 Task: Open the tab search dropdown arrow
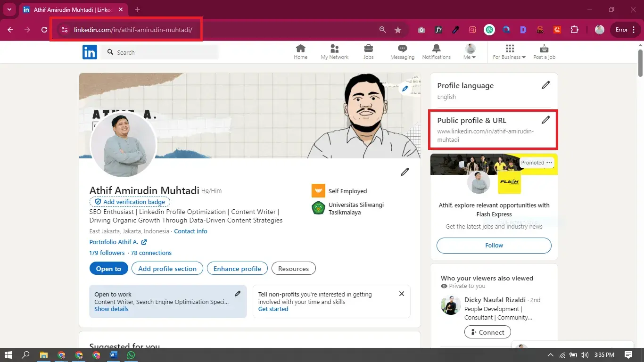point(9,9)
